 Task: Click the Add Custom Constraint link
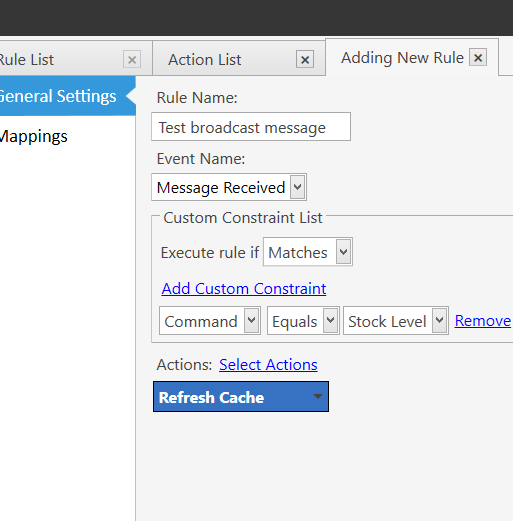coord(244,289)
